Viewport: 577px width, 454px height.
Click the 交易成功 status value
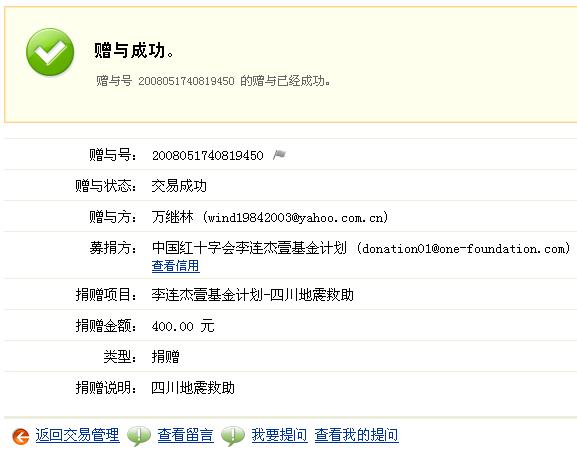point(179,186)
